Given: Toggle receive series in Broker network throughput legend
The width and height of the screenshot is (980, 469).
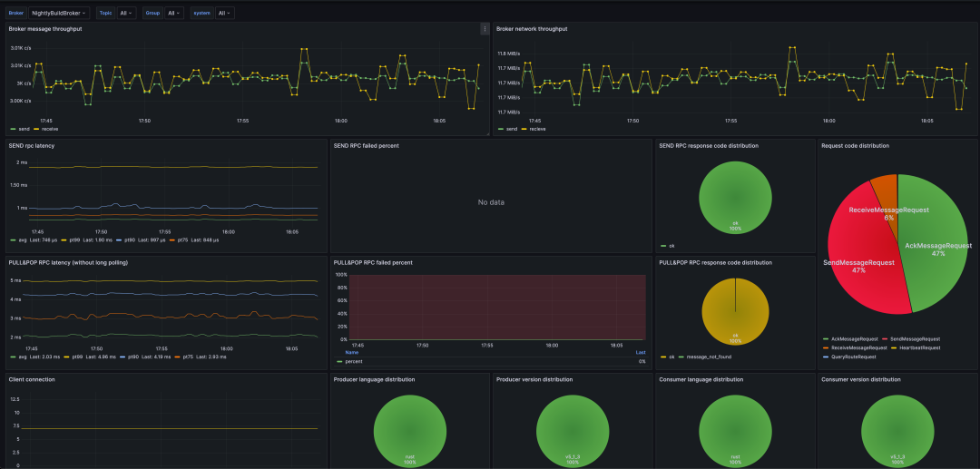Looking at the screenshot, I should pos(537,129).
